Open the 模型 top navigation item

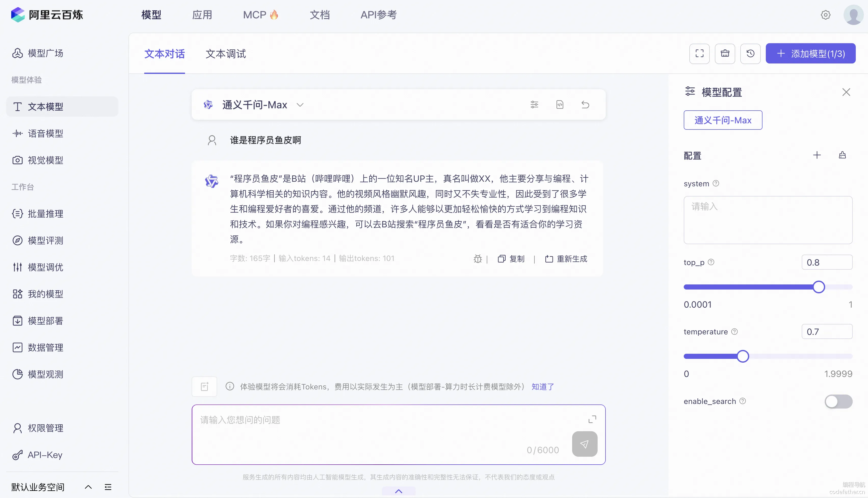151,15
